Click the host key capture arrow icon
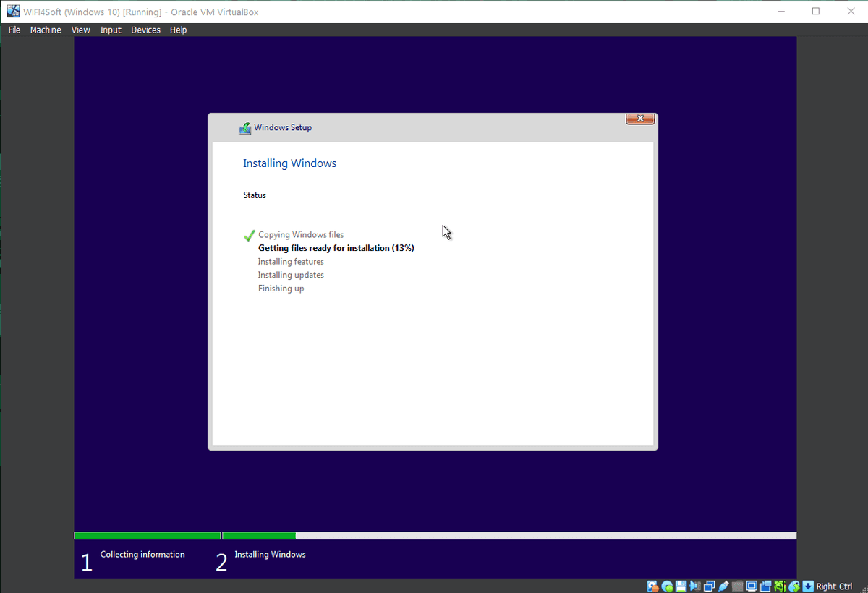 (x=808, y=586)
